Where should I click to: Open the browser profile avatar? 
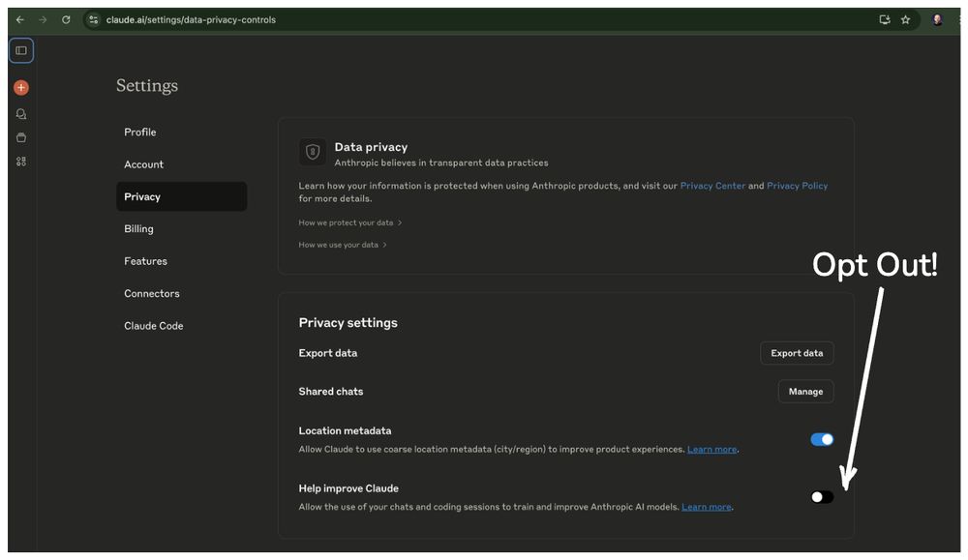[x=937, y=19]
